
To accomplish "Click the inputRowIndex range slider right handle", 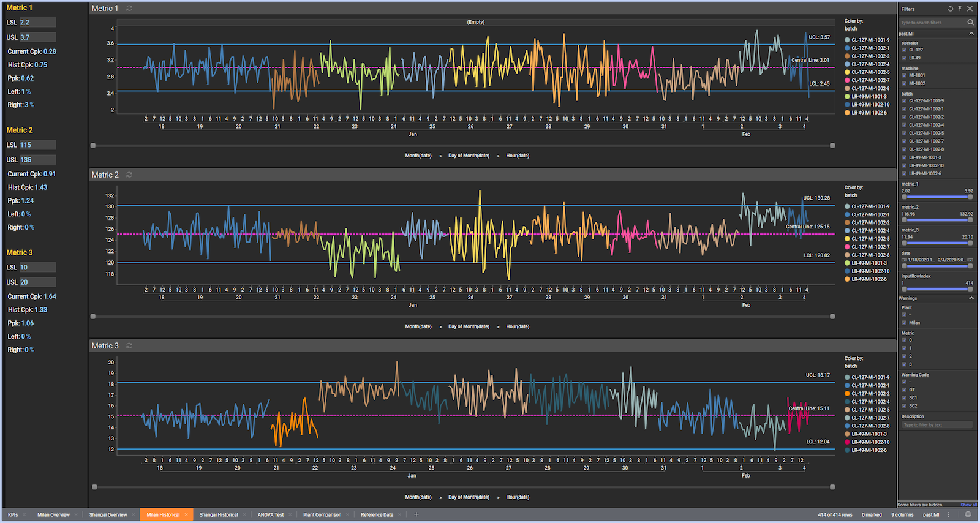I will point(970,289).
